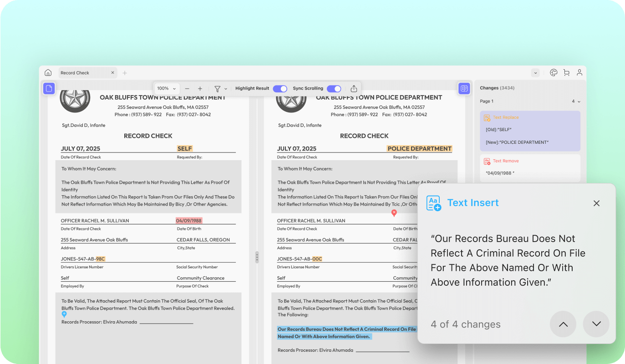Click OFFICER RACHEL M. SULLIVAN in the left document
Screen dimensions: 625x364
(95, 221)
